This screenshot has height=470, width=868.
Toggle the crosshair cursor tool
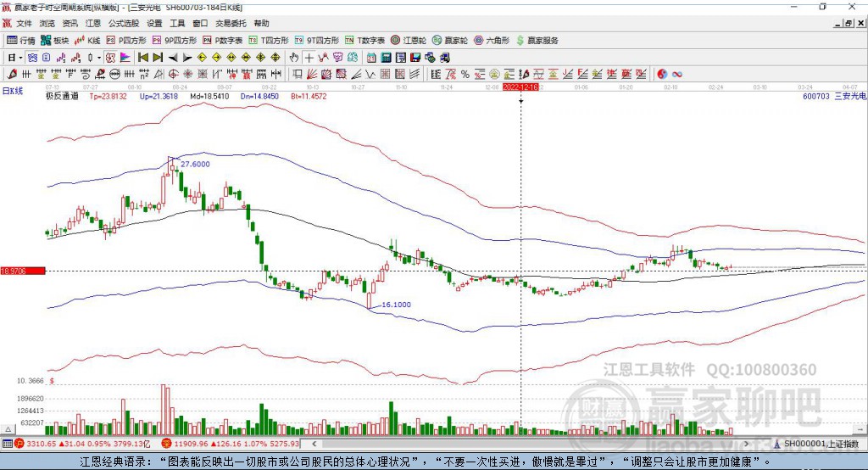point(309,58)
